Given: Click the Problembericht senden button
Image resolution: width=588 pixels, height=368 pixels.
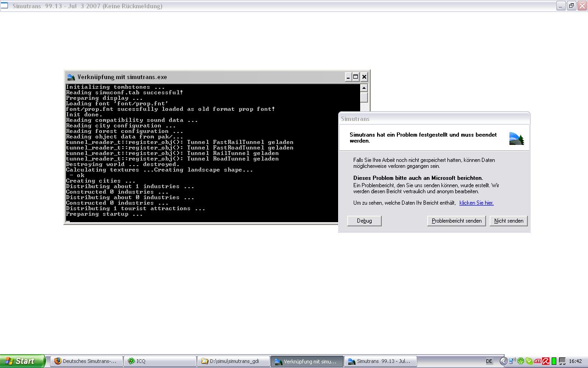Looking at the screenshot, I should click(457, 221).
